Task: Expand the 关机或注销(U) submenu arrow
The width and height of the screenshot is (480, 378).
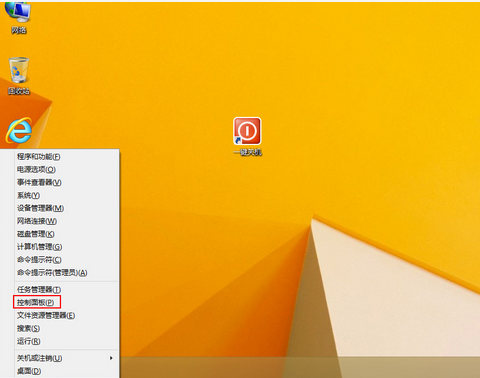Action: click(111, 358)
